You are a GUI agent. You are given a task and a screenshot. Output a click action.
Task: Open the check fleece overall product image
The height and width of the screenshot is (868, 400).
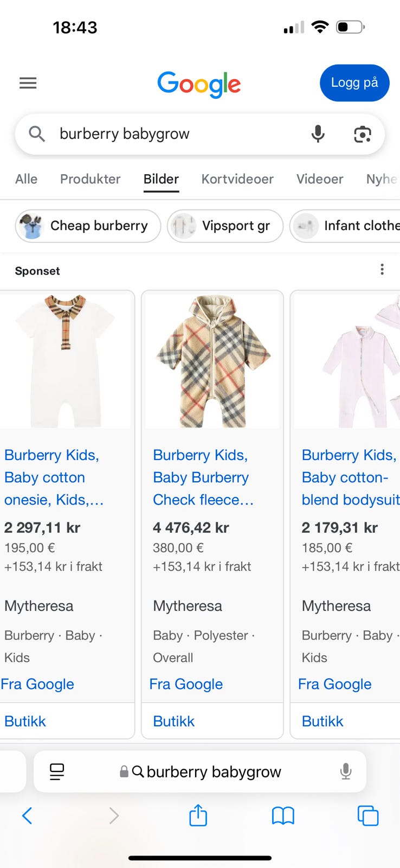pyautogui.click(x=212, y=361)
